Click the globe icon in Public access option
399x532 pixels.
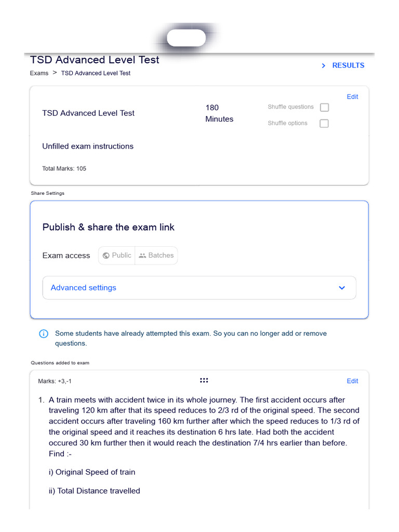point(106,256)
